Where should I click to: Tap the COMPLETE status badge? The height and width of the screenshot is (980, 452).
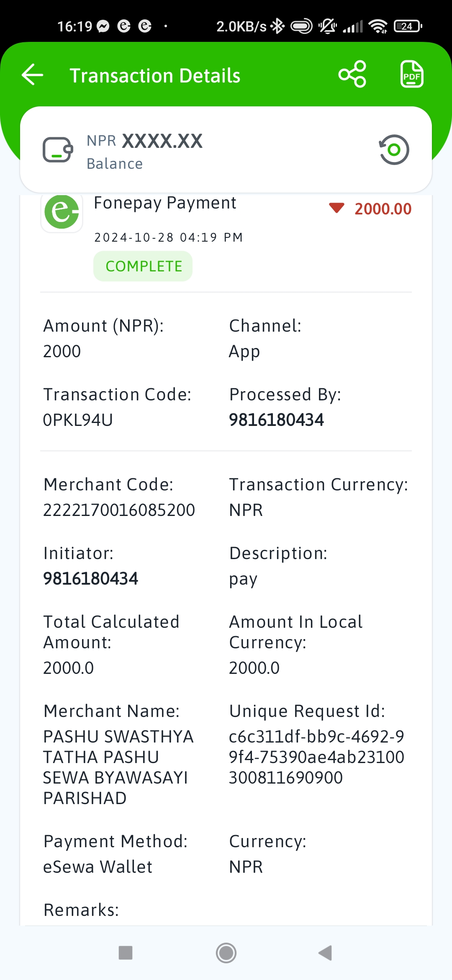[x=143, y=266]
